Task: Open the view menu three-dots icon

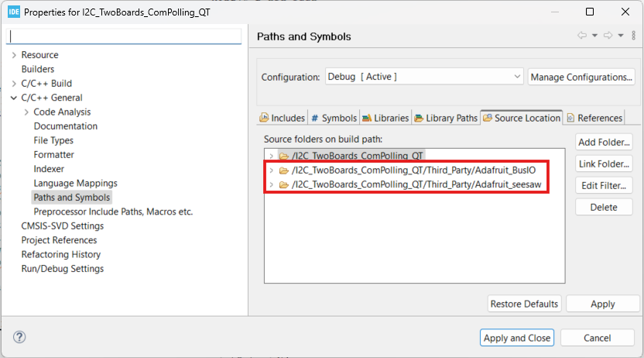Action: pos(632,36)
